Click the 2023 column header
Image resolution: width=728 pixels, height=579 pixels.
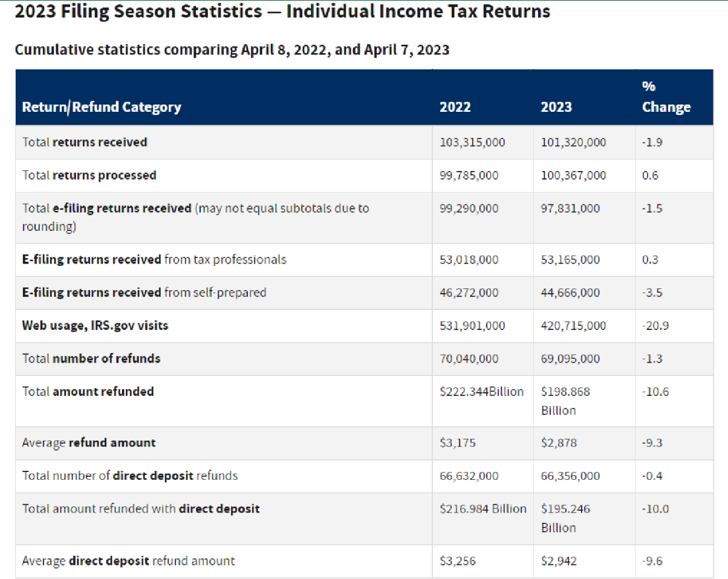[x=556, y=108]
